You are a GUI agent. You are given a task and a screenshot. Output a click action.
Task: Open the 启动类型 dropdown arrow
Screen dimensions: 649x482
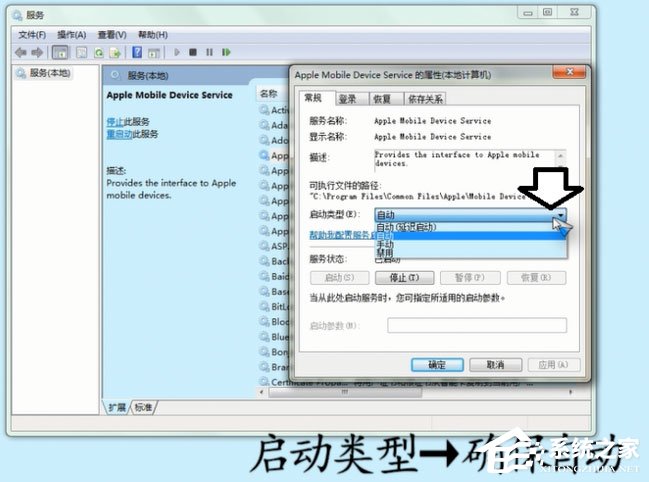(561, 214)
